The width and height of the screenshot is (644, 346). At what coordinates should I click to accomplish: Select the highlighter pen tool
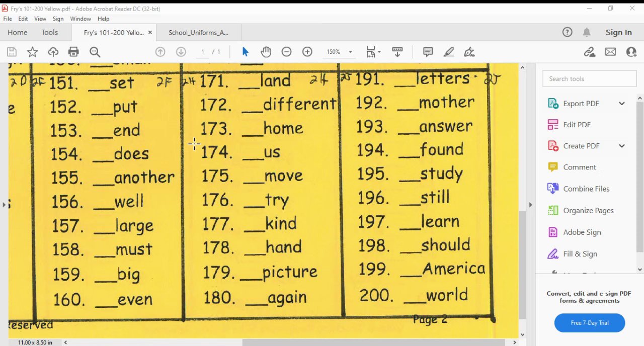(449, 52)
